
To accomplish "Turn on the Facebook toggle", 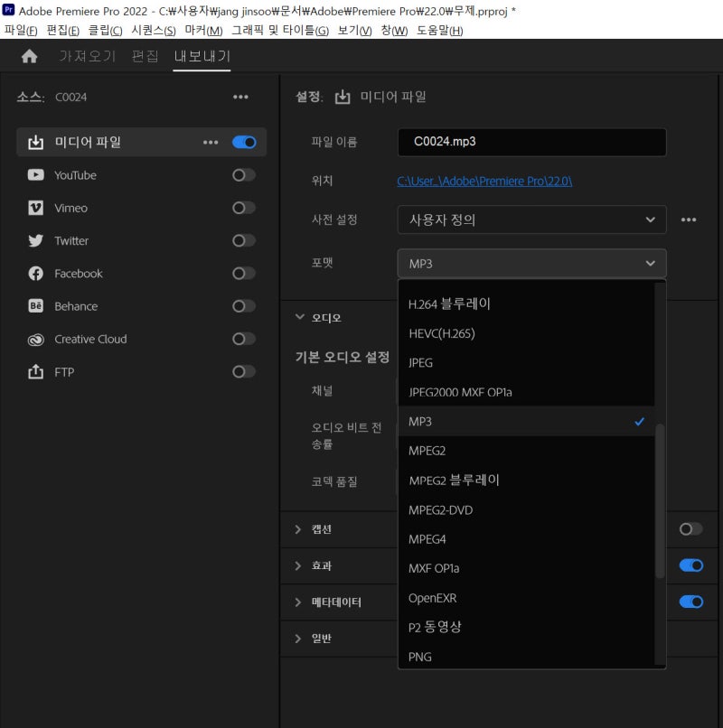I will (244, 274).
